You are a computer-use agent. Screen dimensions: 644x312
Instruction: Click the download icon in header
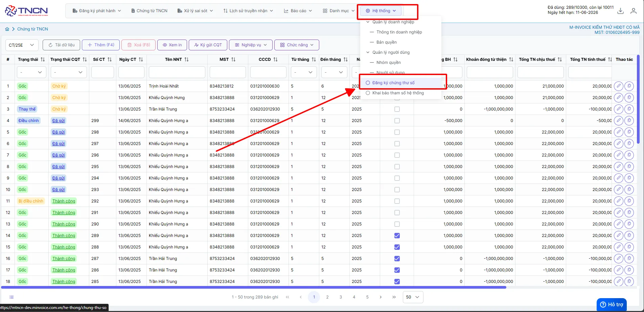(x=620, y=11)
